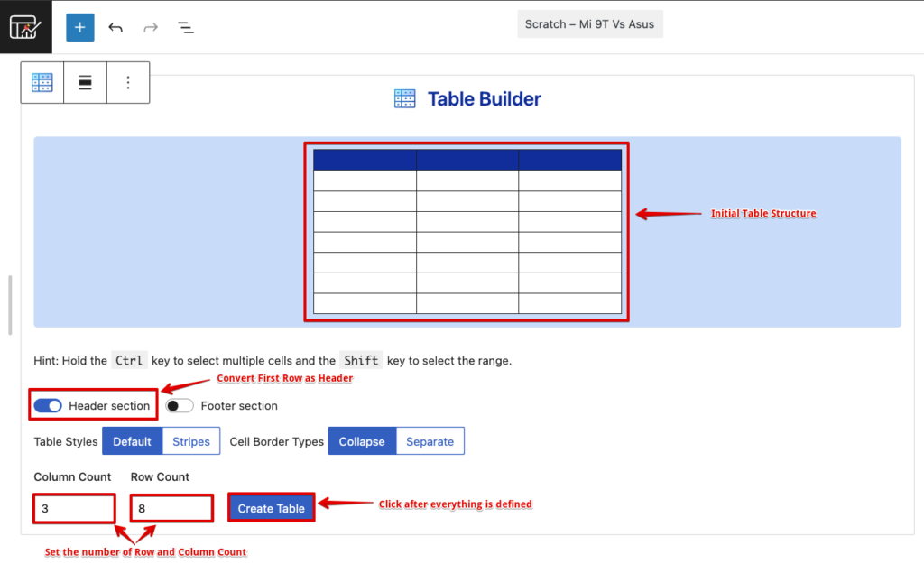Click the Row Count input field
The image size is (924, 564).
click(x=171, y=508)
